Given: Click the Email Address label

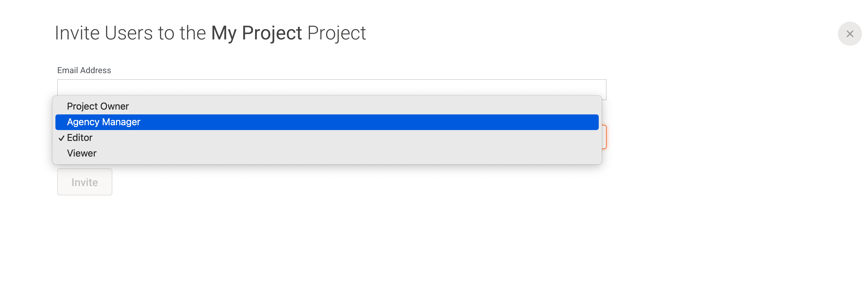Looking at the screenshot, I should (x=84, y=70).
